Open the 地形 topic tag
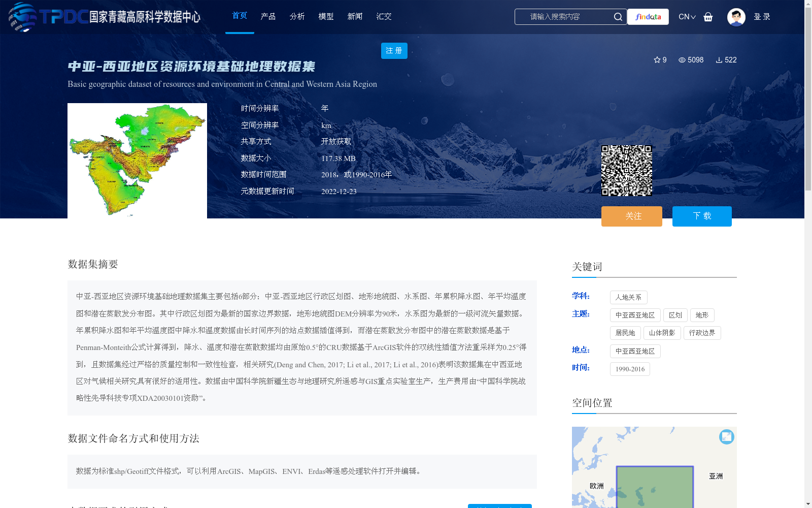 pyautogui.click(x=702, y=315)
